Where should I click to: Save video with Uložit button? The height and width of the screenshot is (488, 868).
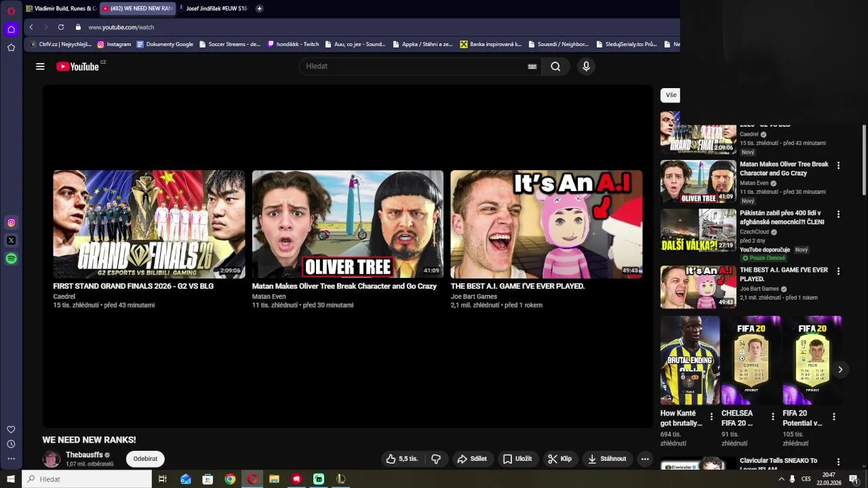pos(517,459)
